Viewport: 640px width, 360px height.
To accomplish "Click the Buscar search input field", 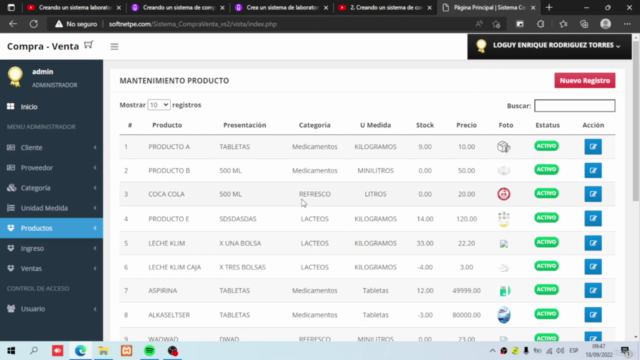I will pyautogui.click(x=575, y=106).
